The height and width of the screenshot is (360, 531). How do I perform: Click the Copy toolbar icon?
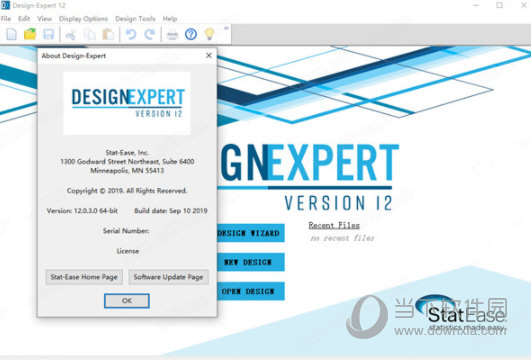pyautogui.click(x=90, y=35)
